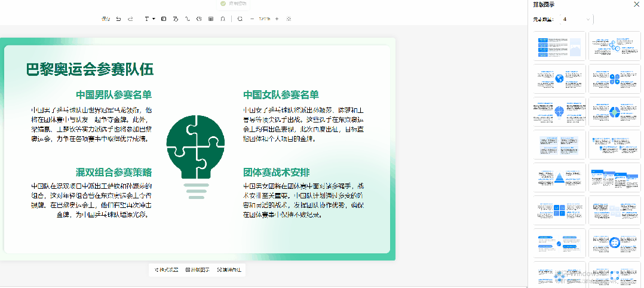Insert an image using the picture icon

[164, 19]
